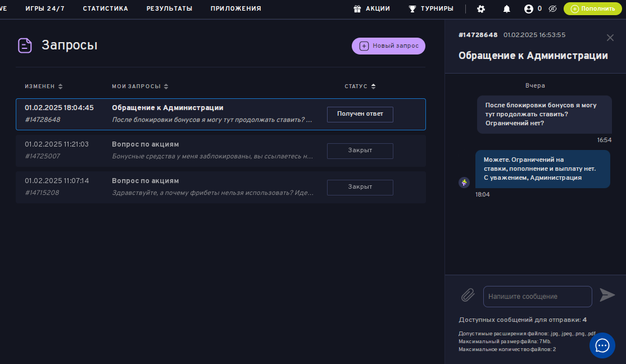Send message with the paper plane icon

tap(607, 295)
